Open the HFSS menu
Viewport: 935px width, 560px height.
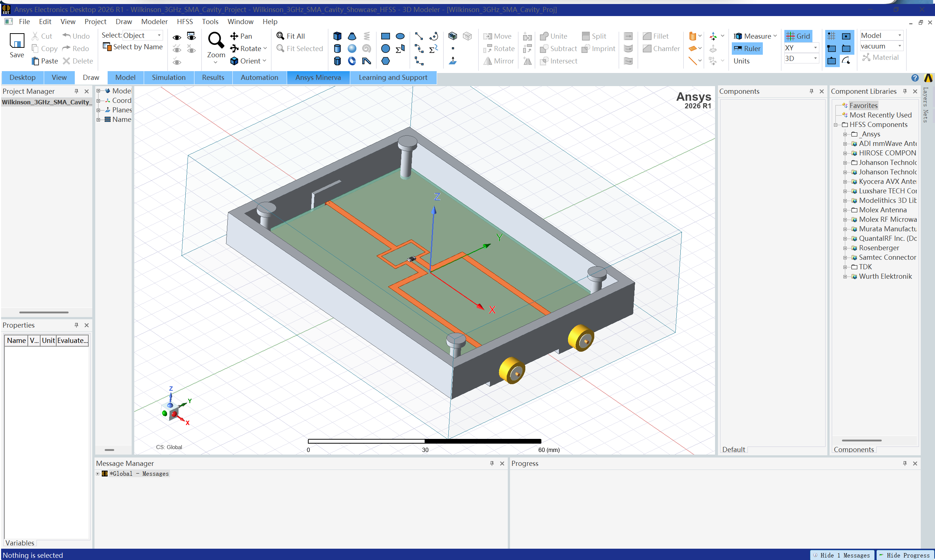coord(185,22)
